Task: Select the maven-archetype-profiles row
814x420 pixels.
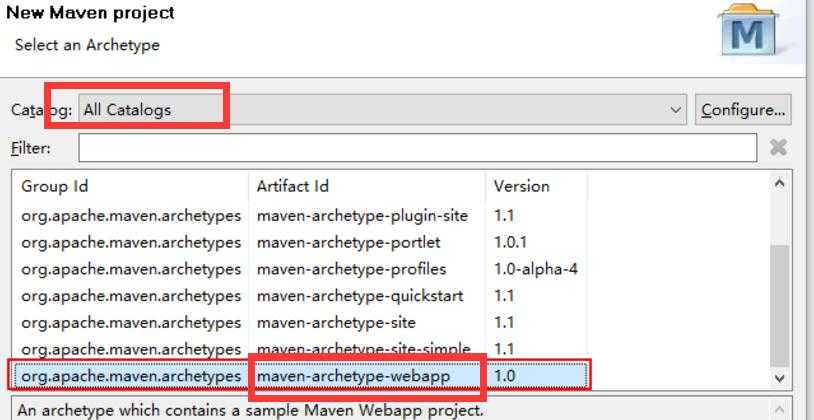Action: (x=301, y=269)
